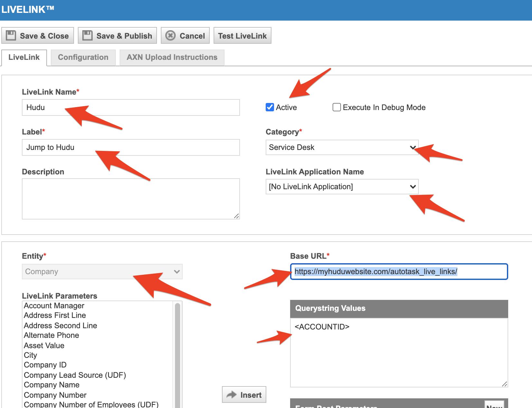Focus the LiveLink Name field containing Hudu
The width and height of the screenshot is (532, 408).
point(131,107)
